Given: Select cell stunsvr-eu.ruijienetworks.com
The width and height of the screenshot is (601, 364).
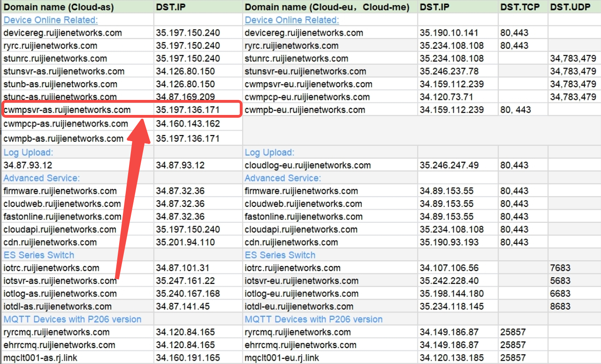Looking at the screenshot, I should 330,71.
